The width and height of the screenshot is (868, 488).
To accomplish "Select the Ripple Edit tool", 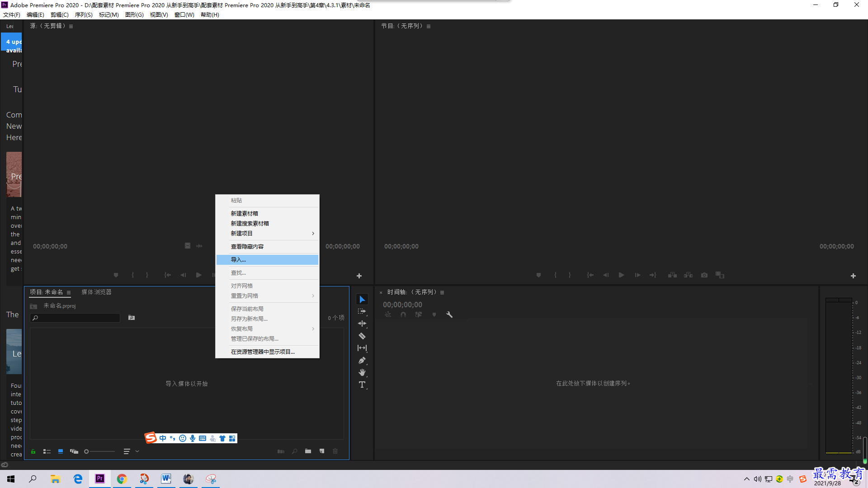I will pos(362,324).
